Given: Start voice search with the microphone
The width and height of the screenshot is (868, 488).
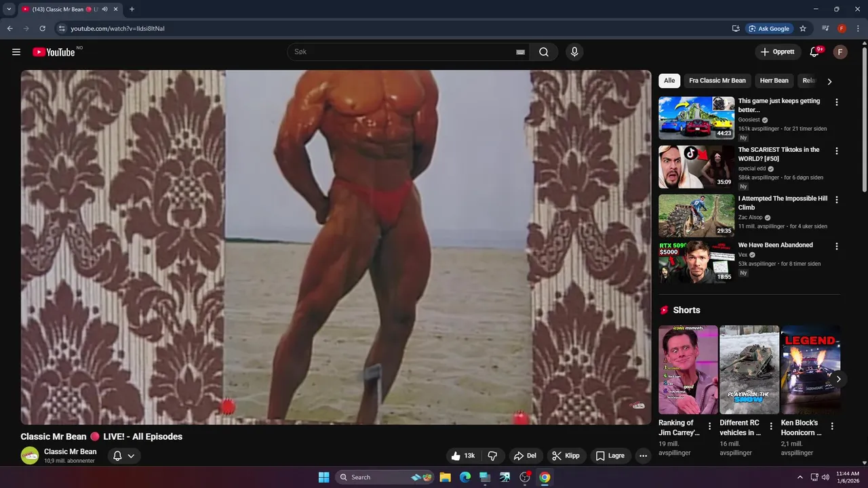Looking at the screenshot, I should [x=574, y=52].
